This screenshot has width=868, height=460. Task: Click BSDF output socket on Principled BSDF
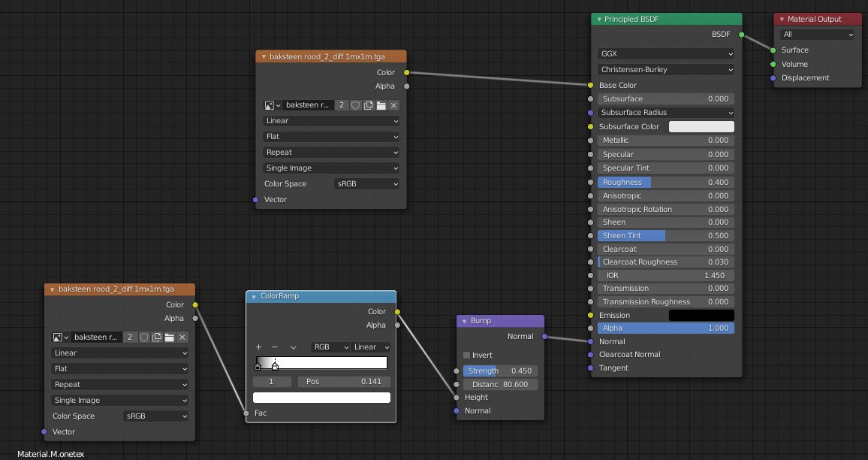[x=742, y=35]
